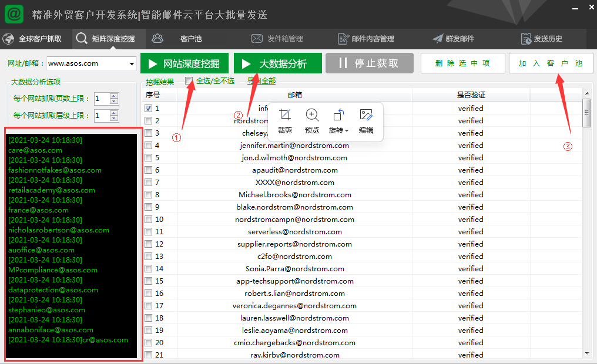Open the 网址/邮箱 dropdown arrow
The width and height of the screenshot is (597, 364).
click(x=132, y=63)
